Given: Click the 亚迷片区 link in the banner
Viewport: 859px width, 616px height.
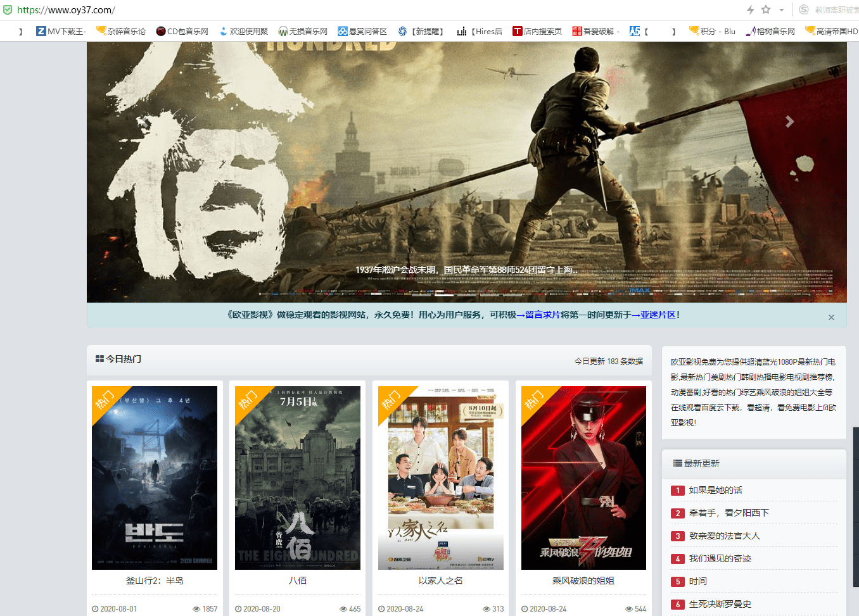Looking at the screenshot, I should tap(658, 315).
